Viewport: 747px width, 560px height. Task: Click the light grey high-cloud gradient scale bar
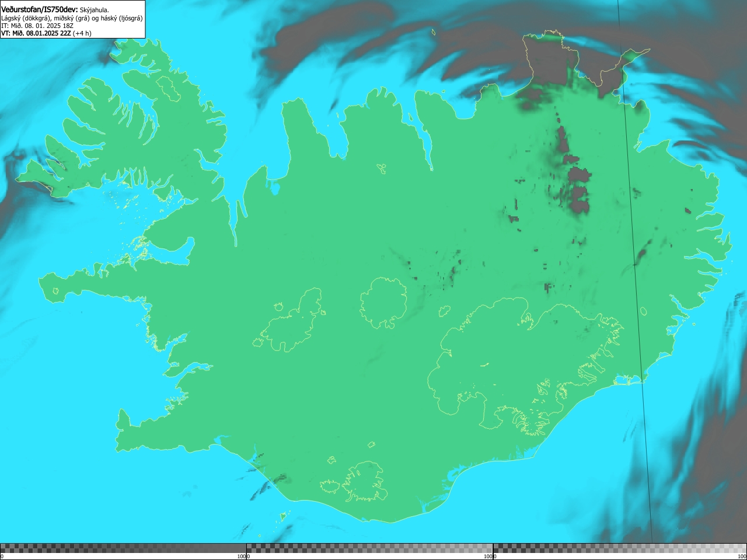click(620, 548)
